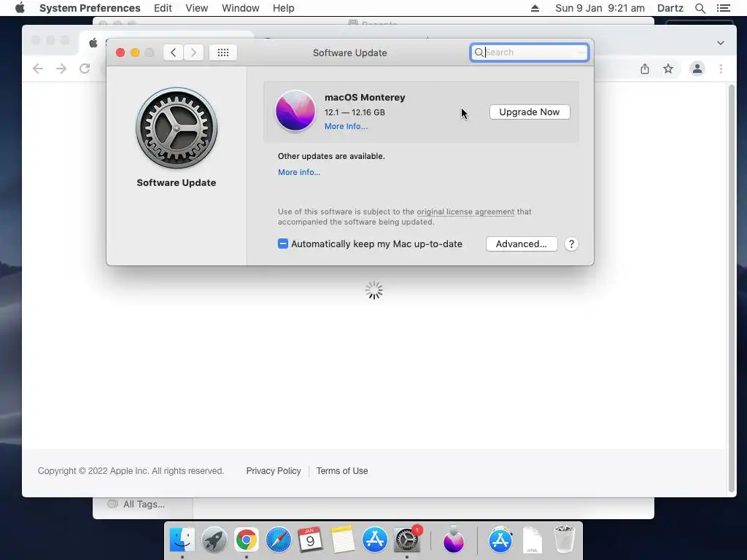Click the eject icon in menu bar
This screenshot has width=747, height=560.
(535, 8)
